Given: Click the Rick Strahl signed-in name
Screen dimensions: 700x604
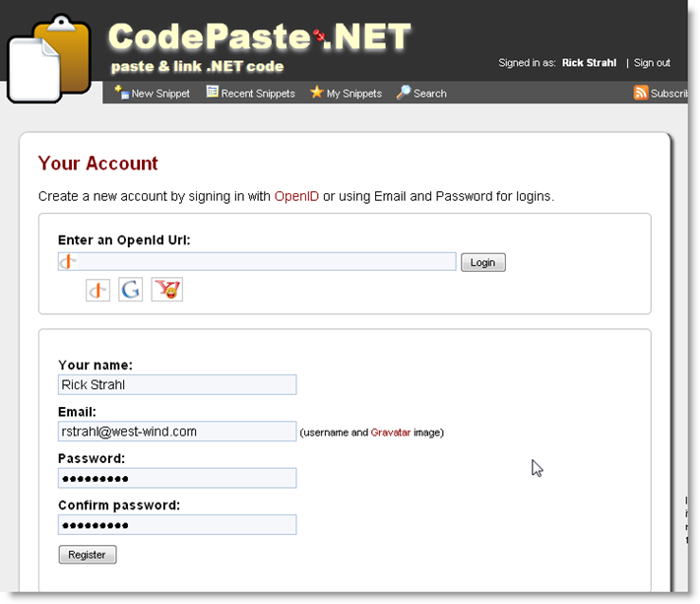Looking at the screenshot, I should (589, 63).
